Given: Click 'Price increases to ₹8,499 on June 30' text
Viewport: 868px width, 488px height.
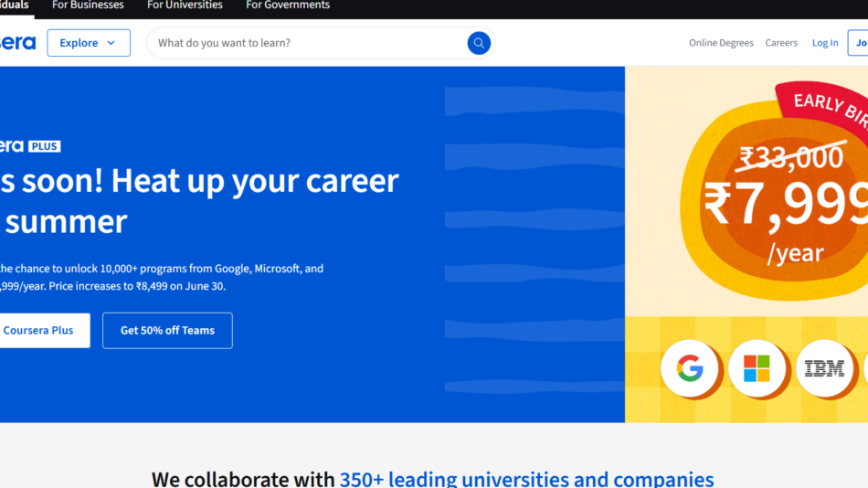Looking at the screenshot, I should (x=137, y=286).
